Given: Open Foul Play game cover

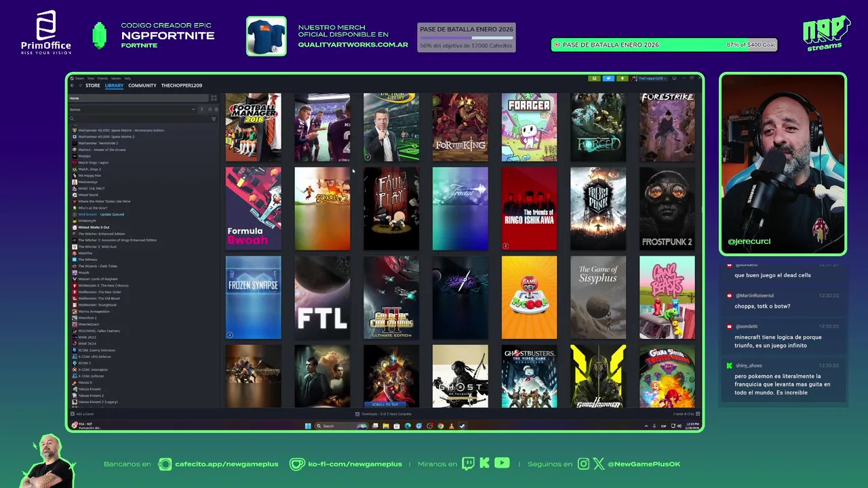Looking at the screenshot, I should 391,209.
